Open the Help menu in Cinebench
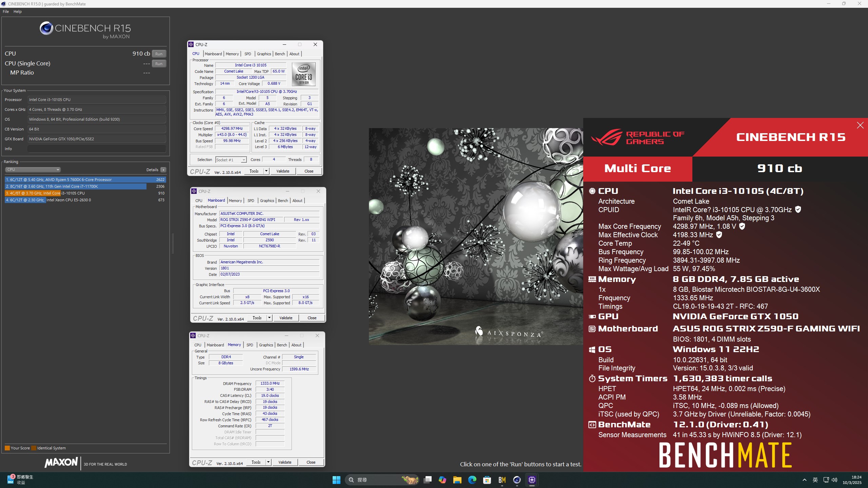This screenshot has width=868, height=488. 18,12
